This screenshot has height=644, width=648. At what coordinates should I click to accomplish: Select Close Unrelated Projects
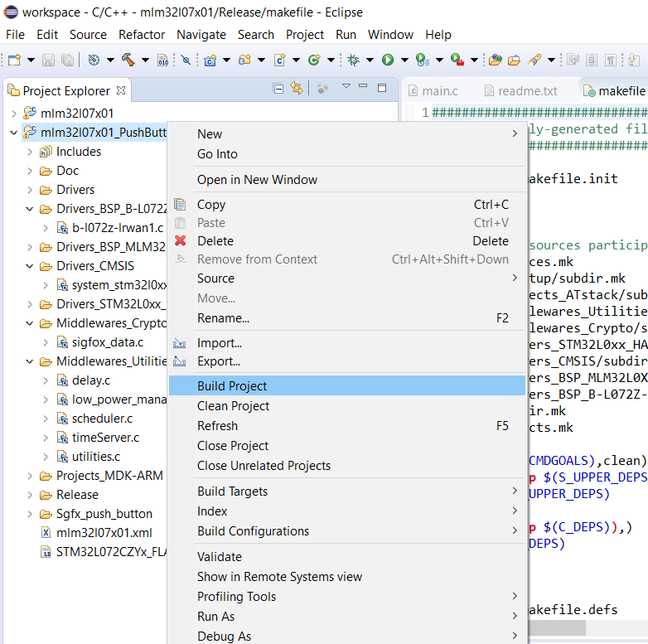click(x=347, y=466)
